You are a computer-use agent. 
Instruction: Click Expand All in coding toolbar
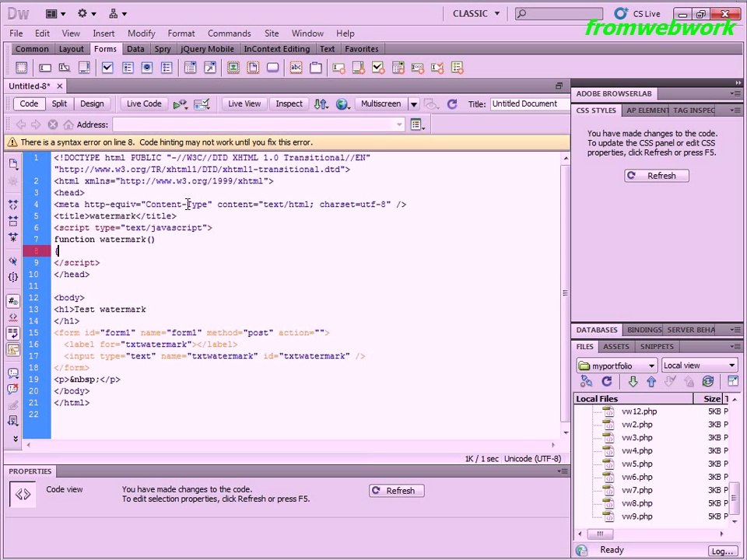(13, 236)
